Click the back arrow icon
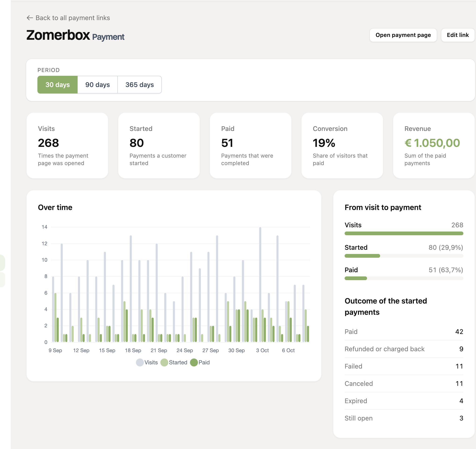The height and width of the screenshot is (449, 476). [30, 18]
